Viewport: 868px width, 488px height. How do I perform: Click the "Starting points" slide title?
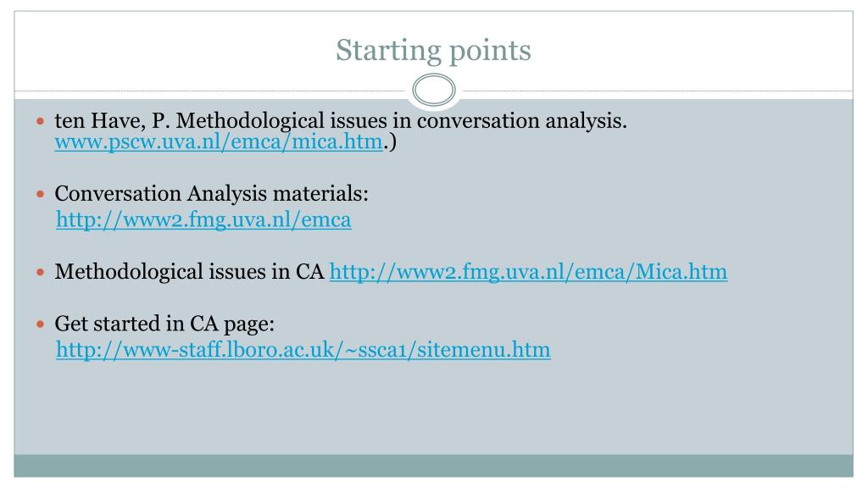[x=433, y=50]
